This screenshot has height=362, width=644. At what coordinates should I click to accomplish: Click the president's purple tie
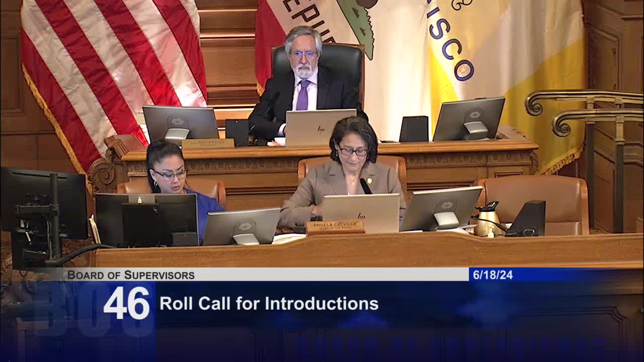pyautogui.click(x=303, y=95)
